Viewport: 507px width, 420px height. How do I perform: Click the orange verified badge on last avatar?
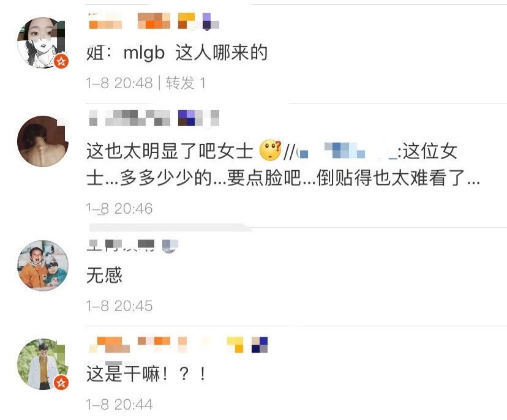[61, 383]
